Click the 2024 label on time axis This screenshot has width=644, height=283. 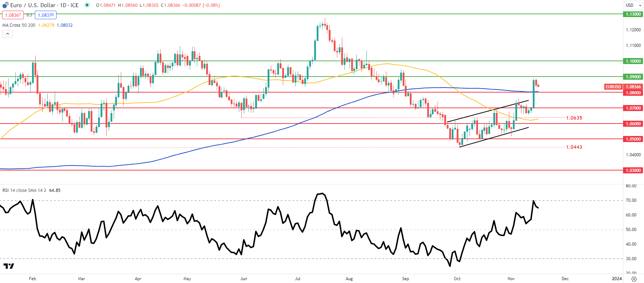tap(617, 279)
